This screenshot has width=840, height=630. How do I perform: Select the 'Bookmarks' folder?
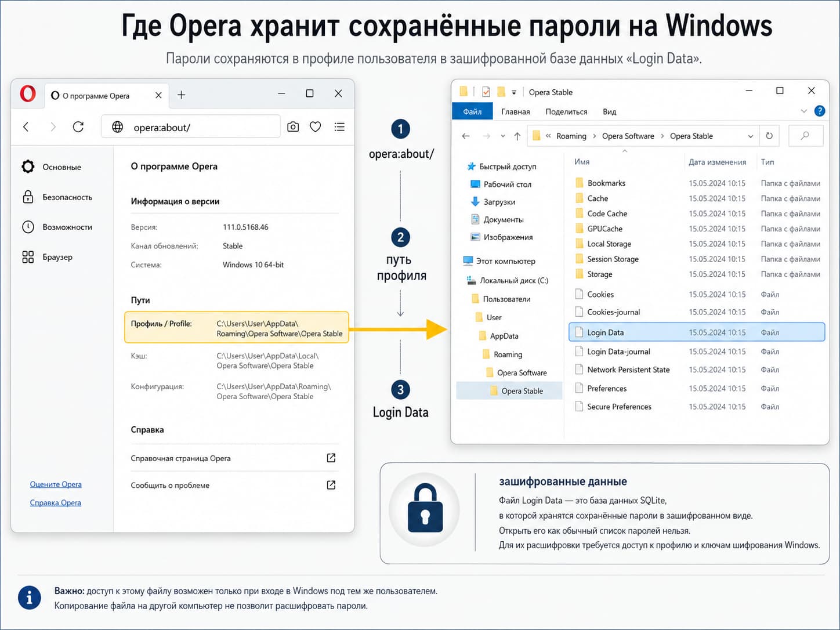click(600, 183)
